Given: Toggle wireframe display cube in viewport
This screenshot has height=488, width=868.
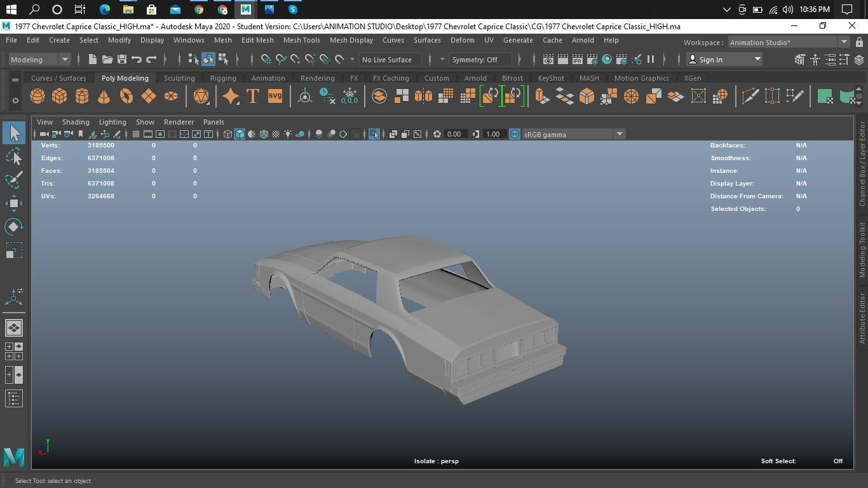Looking at the screenshot, I should tap(227, 134).
